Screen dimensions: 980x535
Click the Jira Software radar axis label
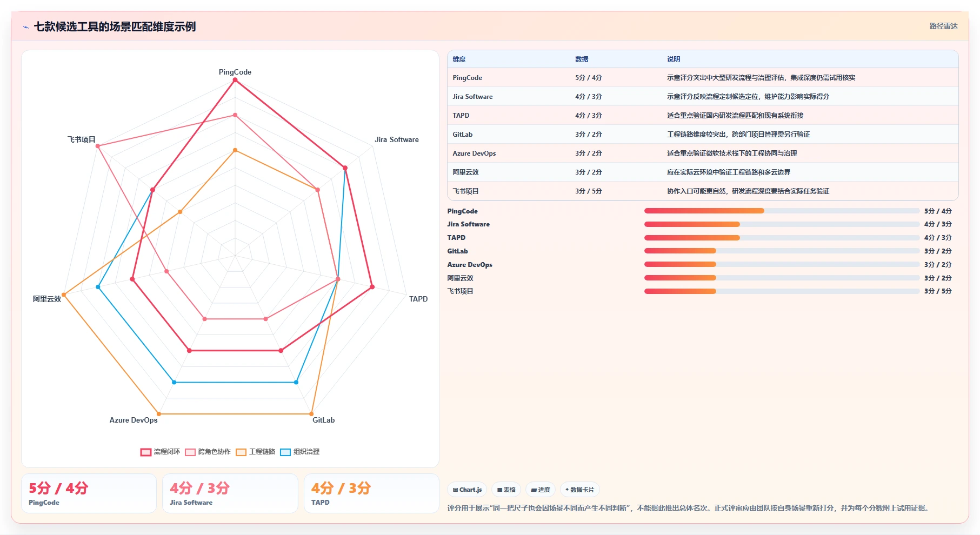(x=397, y=139)
